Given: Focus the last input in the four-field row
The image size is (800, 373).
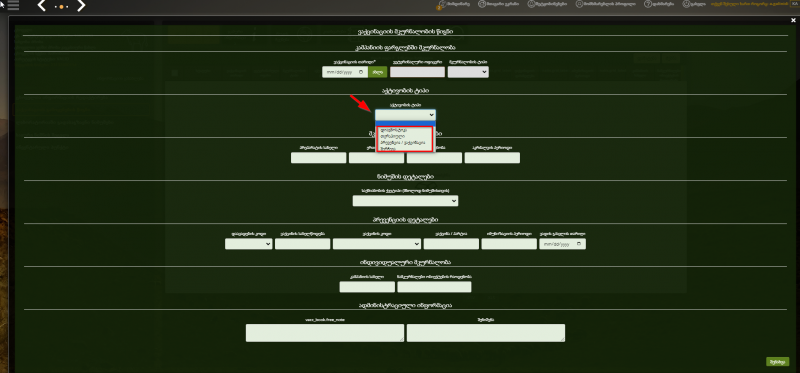Looking at the screenshot, I should [492, 158].
